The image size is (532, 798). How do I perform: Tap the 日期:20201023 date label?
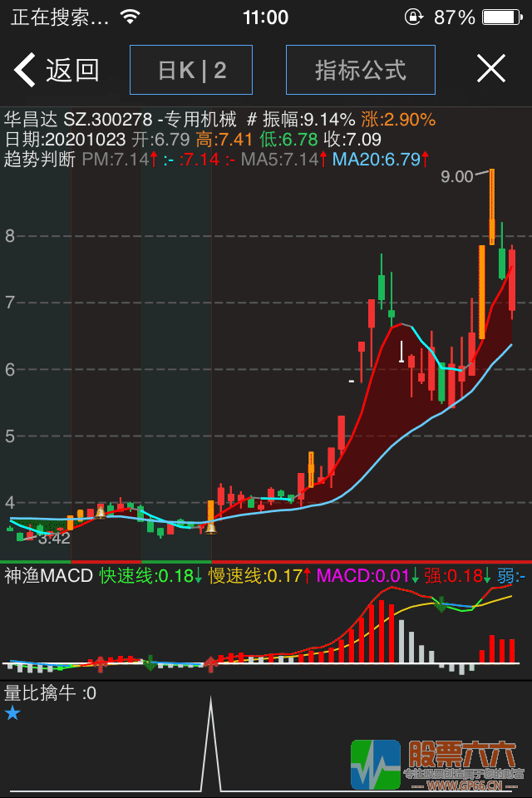click(x=65, y=140)
